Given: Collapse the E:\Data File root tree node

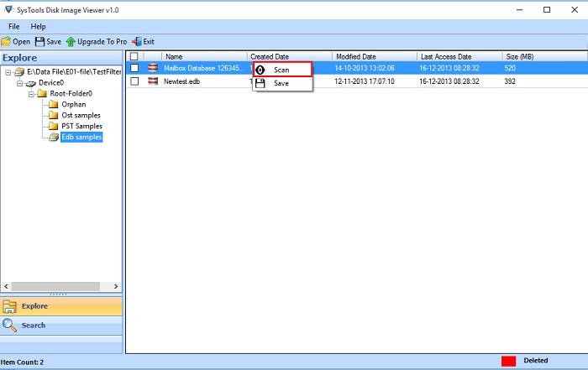Looking at the screenshot, I should [x=8, y=72].
